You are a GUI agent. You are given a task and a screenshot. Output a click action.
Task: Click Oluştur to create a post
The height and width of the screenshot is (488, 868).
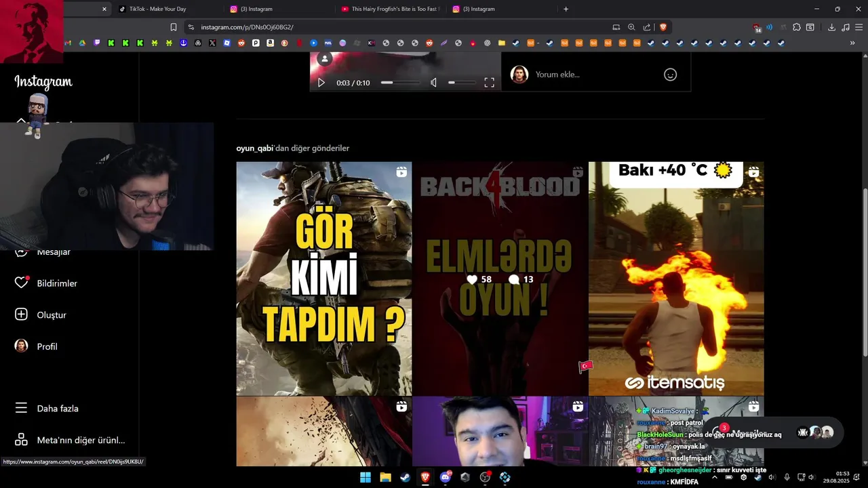coord(41,314)
